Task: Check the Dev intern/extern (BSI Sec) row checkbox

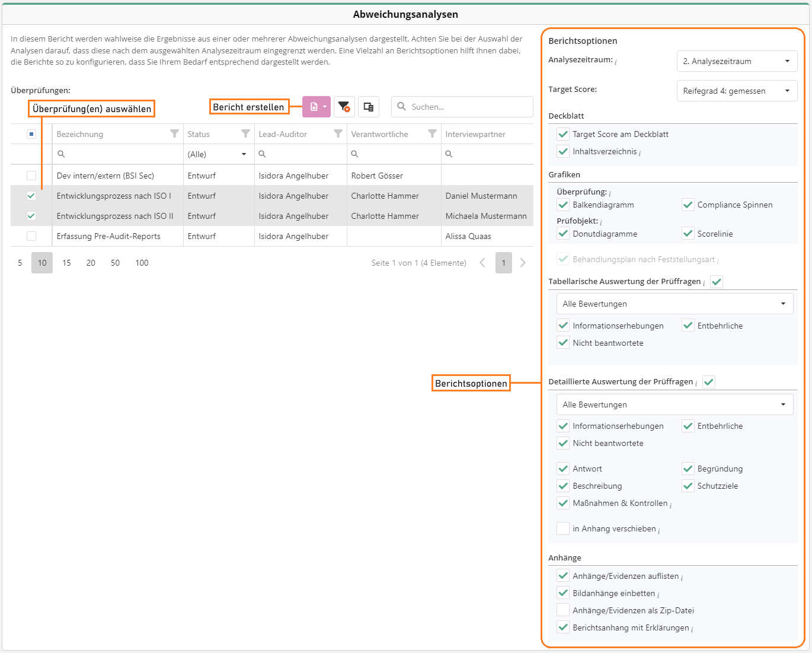Action: click(31, 176)
